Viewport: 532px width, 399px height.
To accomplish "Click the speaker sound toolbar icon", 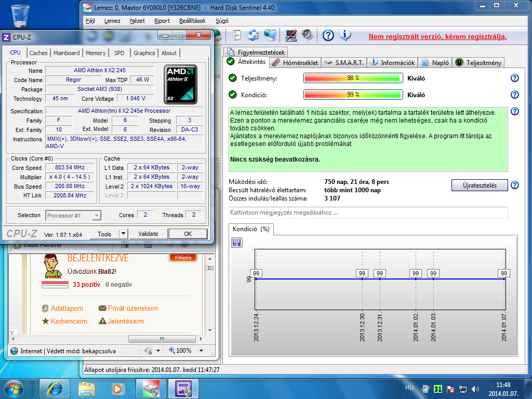I will 307,35.
